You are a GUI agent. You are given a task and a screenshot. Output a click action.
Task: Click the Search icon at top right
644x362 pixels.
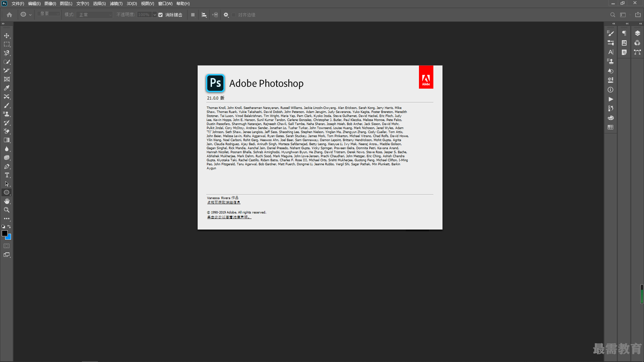613,15
